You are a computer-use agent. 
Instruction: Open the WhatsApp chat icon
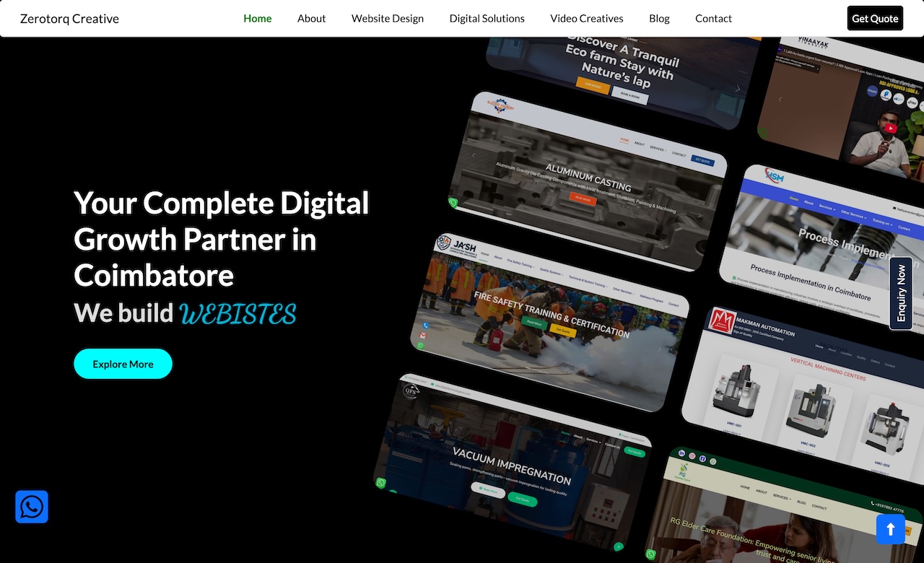tap(32, 507)
